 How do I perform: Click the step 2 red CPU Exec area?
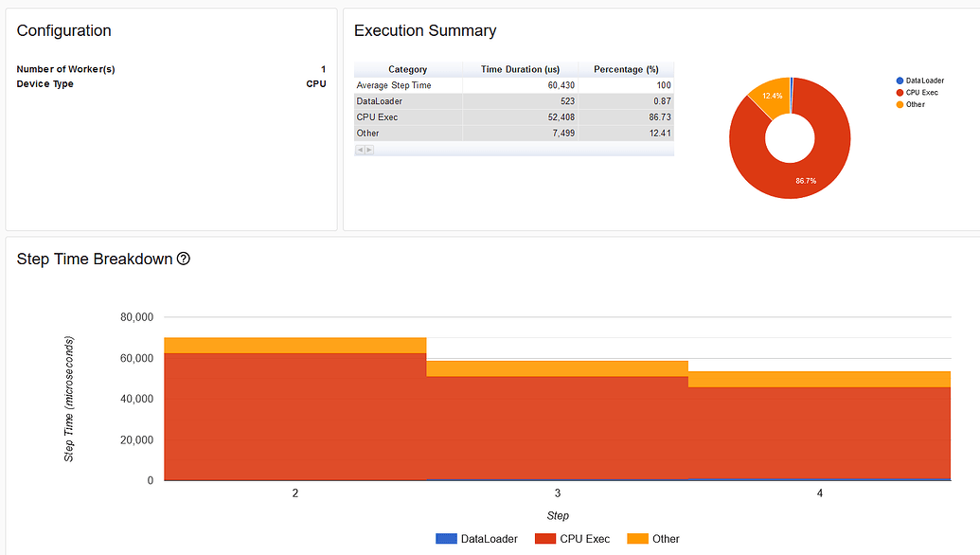point(294,417)
